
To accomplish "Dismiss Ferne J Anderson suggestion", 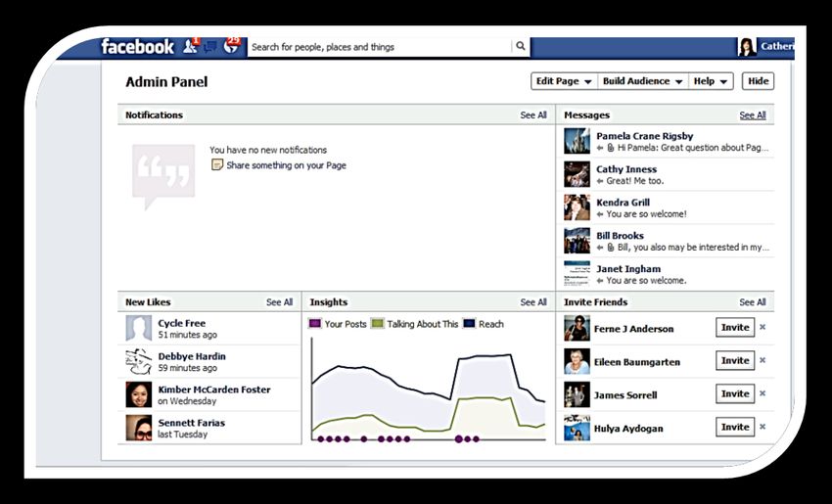I will (763, 327).
